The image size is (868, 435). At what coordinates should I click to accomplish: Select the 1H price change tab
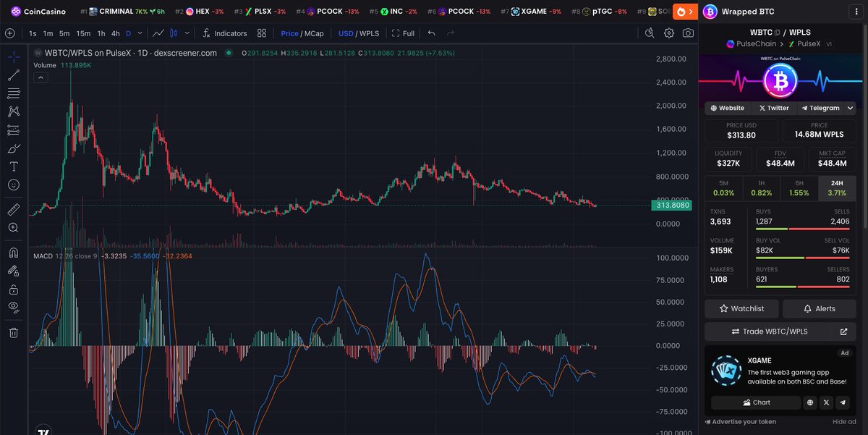pyautogui.click(x=762, y=188)
